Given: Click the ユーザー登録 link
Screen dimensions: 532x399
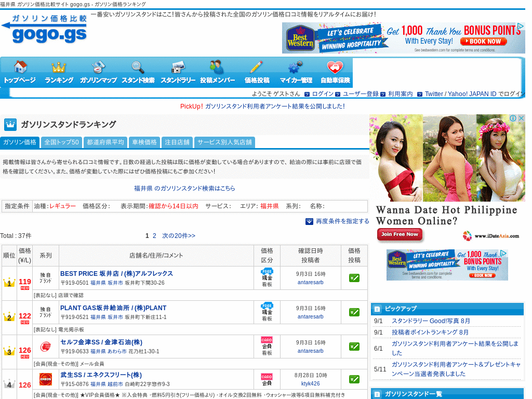Looking at the screenshot, I should (361, 94).
